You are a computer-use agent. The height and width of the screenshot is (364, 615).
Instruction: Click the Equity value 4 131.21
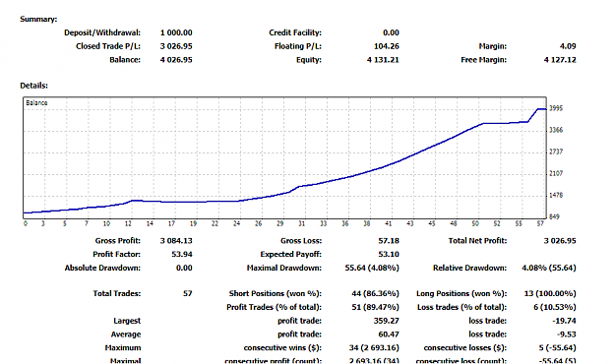point(383,60)
